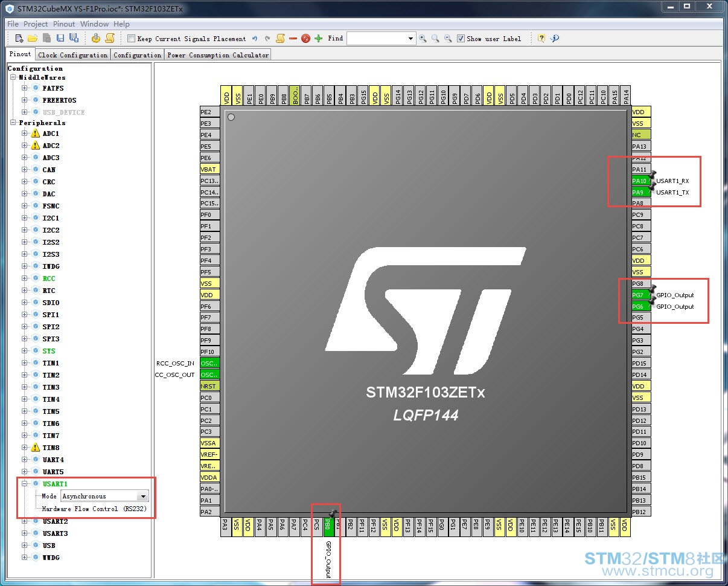
Task: Select USART2 in peripherals tree
Action: pyautogui.click(x=55, y=521)
